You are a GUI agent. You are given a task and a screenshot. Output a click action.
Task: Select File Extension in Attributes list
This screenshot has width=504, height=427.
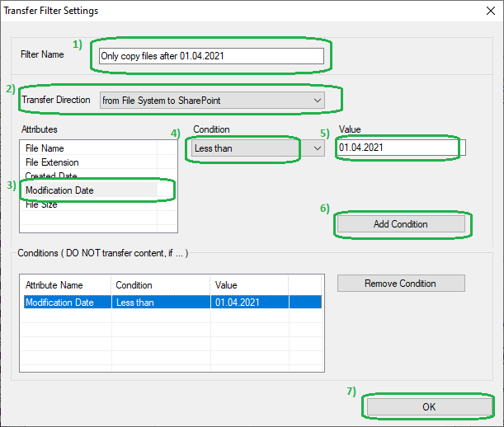tap(92, 162)
